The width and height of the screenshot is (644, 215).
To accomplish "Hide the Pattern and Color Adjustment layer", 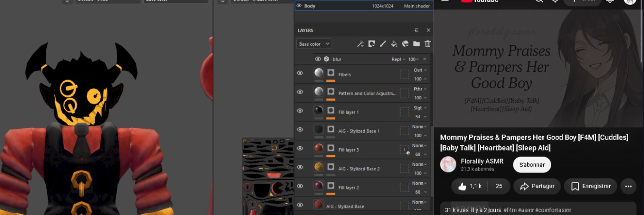I will (x=300, y=92).
